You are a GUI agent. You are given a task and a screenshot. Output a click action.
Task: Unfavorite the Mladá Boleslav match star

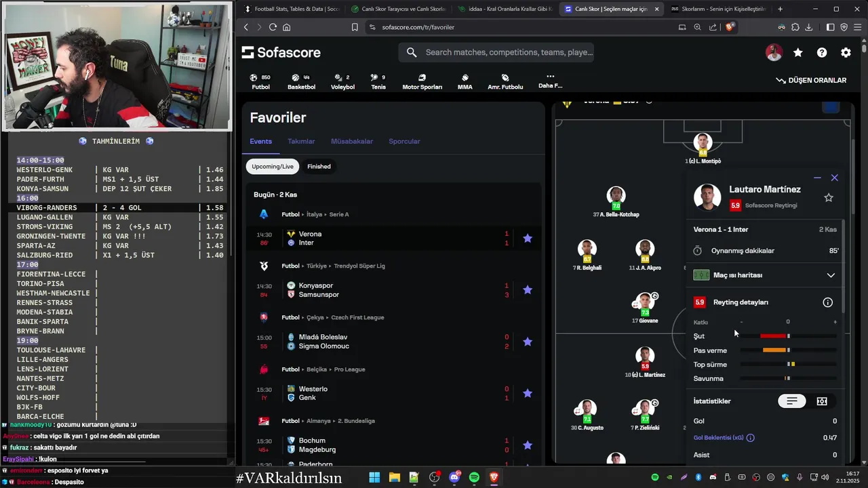[528, 342]
